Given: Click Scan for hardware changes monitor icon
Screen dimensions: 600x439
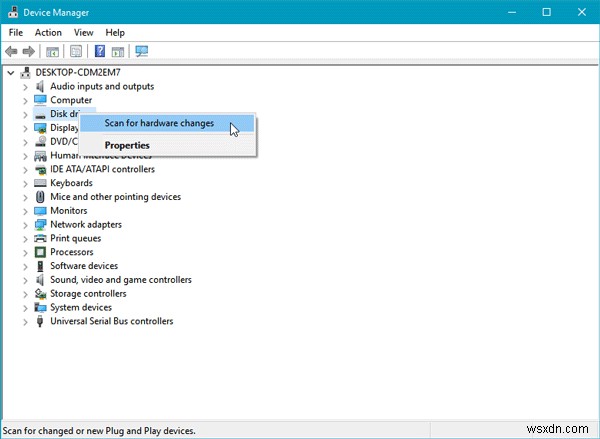Looking at the screenshot, I should click(142, 51).
